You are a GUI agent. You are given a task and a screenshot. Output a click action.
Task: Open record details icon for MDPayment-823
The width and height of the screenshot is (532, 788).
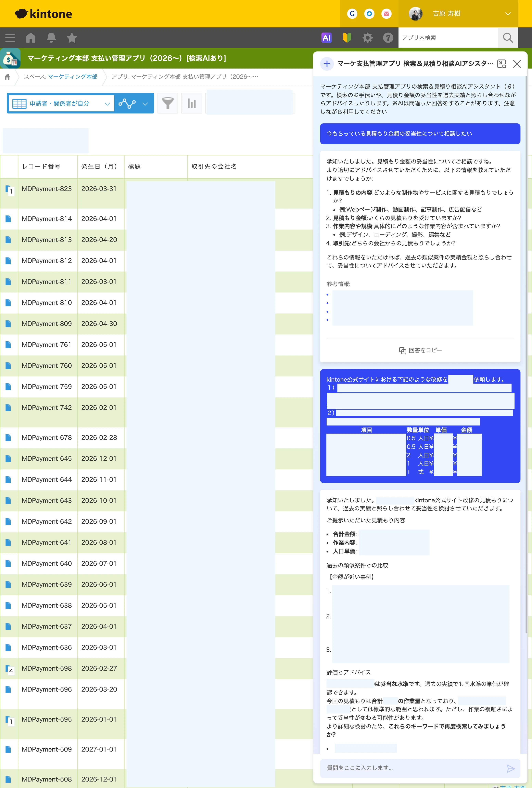(8, 189)
